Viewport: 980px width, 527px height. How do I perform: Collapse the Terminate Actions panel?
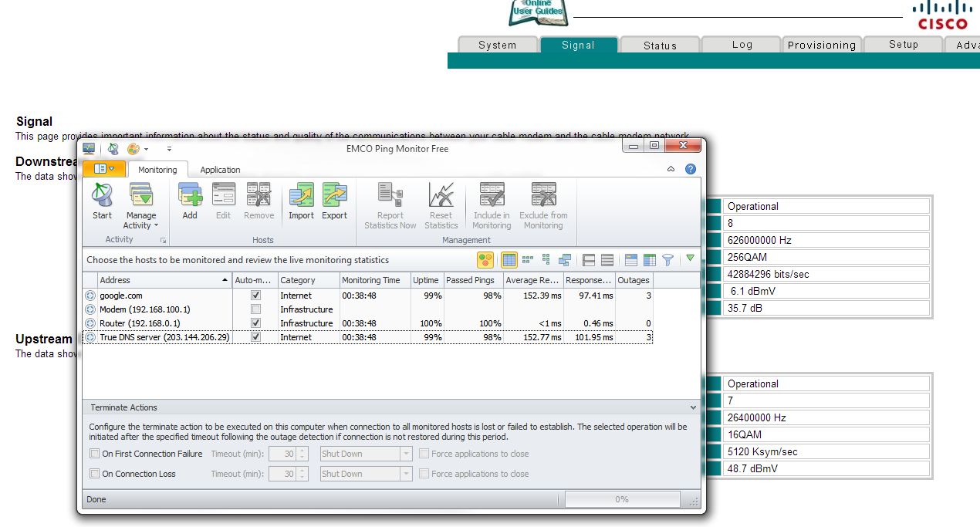pos(693,407)
